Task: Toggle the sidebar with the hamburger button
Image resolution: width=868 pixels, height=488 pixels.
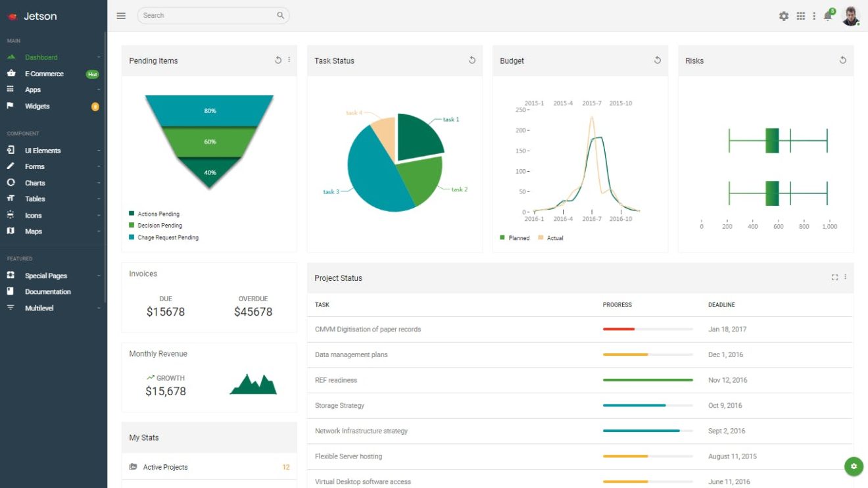Action: coord(121,15)
